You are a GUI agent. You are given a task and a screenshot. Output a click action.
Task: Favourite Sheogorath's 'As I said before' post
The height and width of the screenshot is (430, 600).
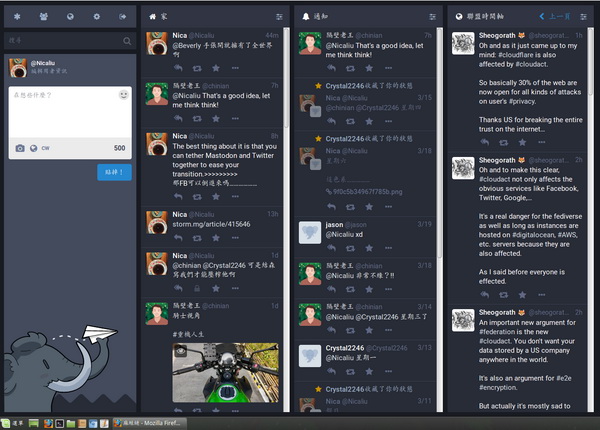(522, 295)
